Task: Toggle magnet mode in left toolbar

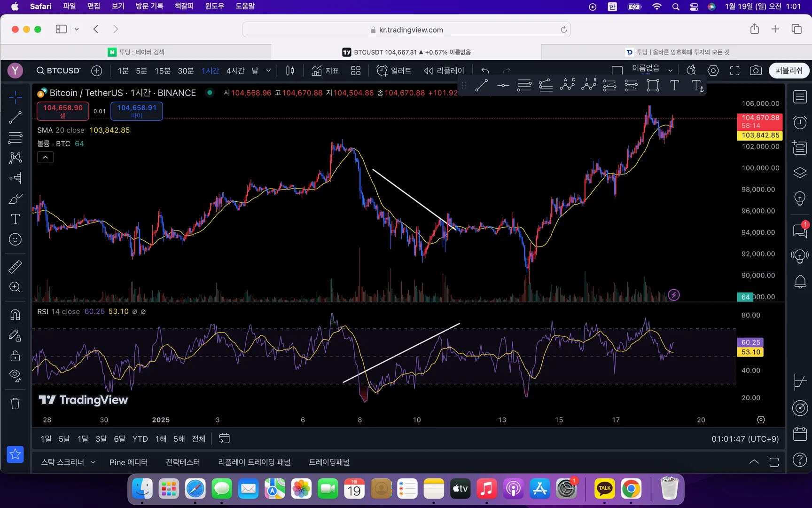Action: [15, 315]
